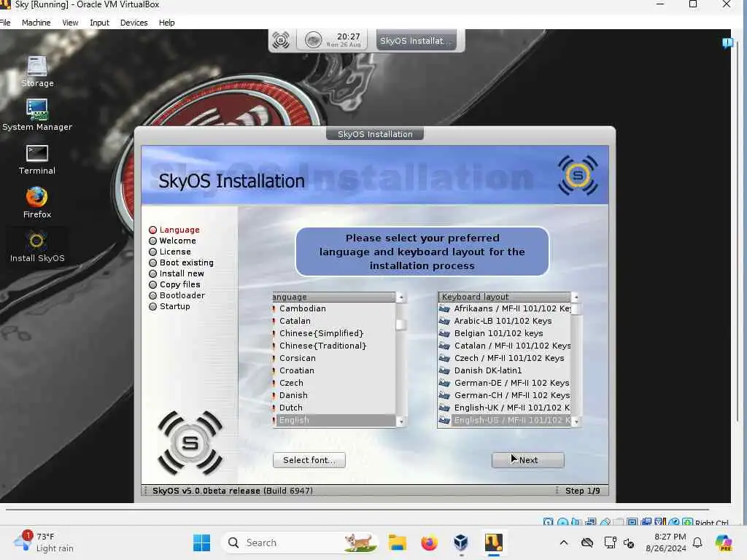747x560 pixels.
Task: Click the Next button in installer
Action: coord(528,460)
